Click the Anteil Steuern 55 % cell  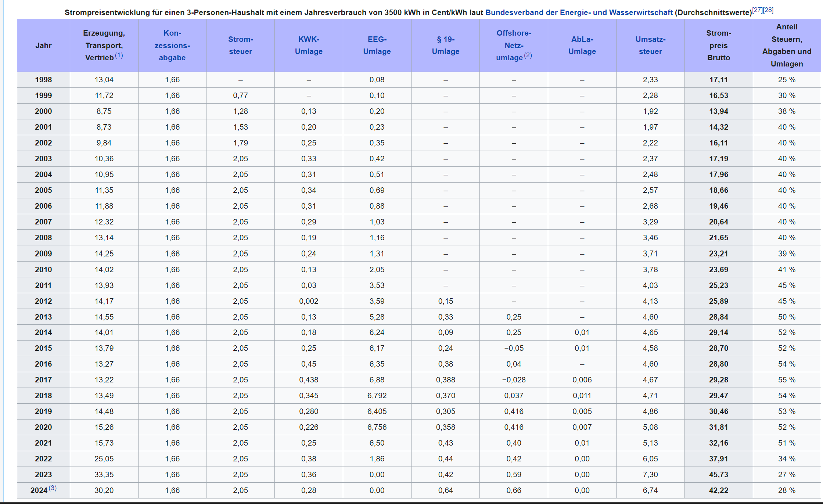pos(787,380)
